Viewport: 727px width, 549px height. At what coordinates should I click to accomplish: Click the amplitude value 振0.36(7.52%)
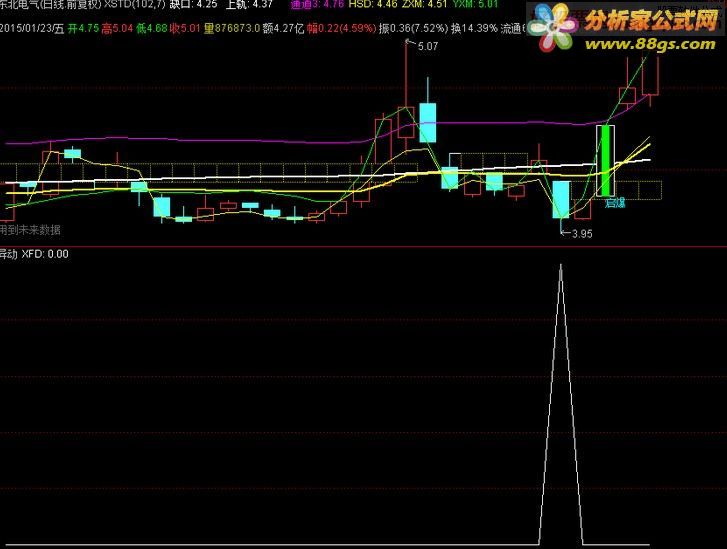pyautogui.click(x=414, y=29)
